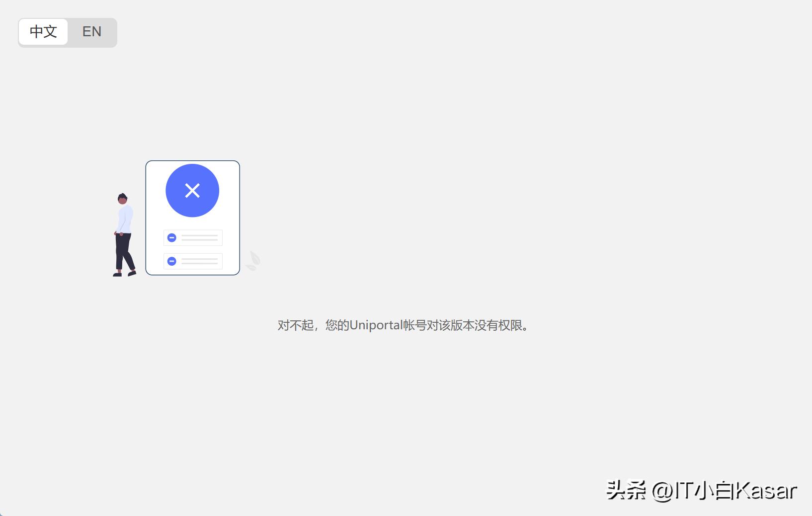Click the leaf decoration beside the card
This screenshot has height=516, width=812.
[x=254, y=259]
